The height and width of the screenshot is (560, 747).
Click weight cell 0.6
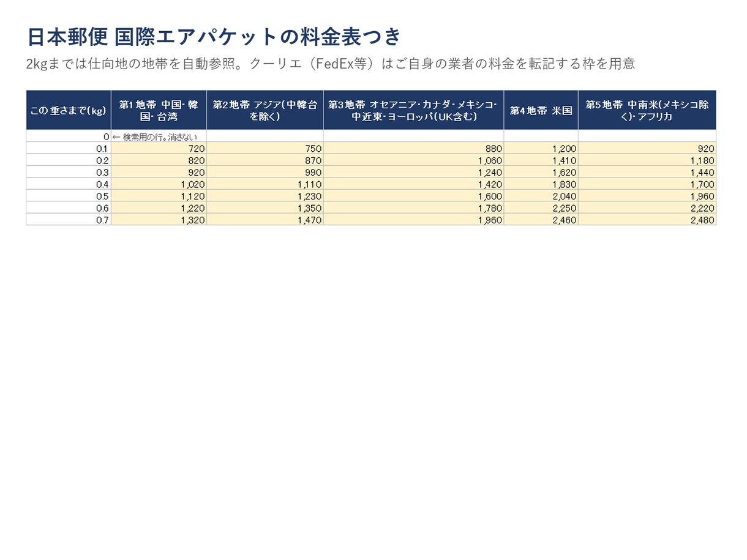click(69, 208)
